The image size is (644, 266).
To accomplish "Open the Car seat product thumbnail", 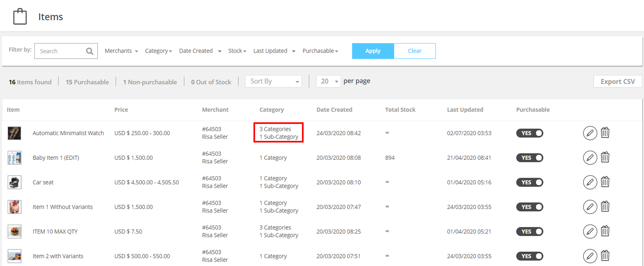I will click(15, 182).
